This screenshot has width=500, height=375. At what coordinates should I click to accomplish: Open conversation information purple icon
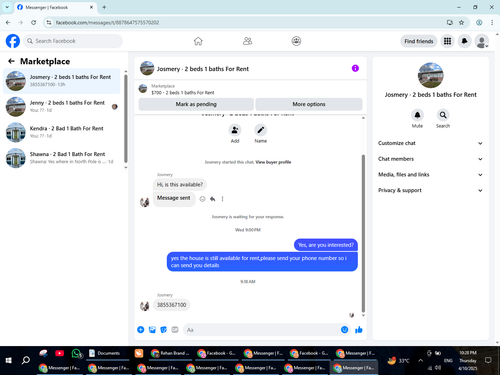[x=355, y=68]
